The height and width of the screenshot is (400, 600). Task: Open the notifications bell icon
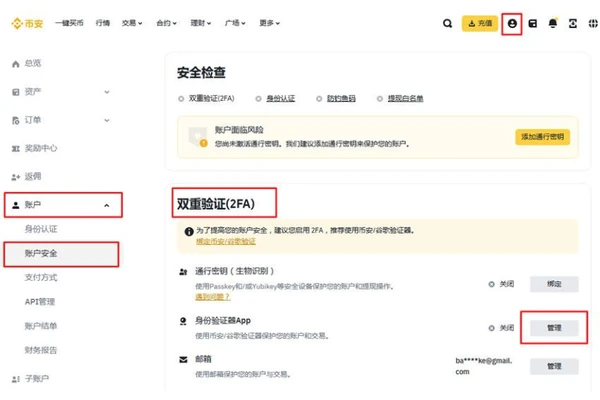(553, 23)
